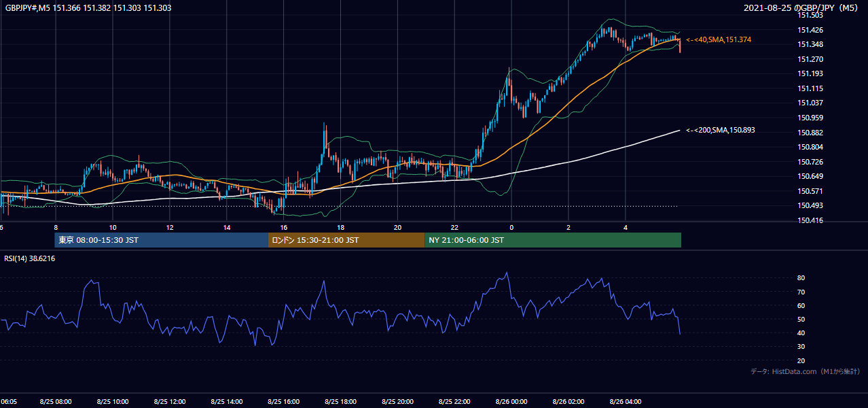This screenshot has width=868, height=408.
Task: Click the 8/25 20:00 date label
Action: coord(397,402)
